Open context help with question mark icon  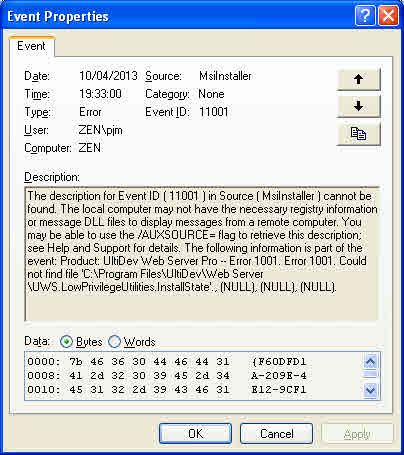pos(365,16)
